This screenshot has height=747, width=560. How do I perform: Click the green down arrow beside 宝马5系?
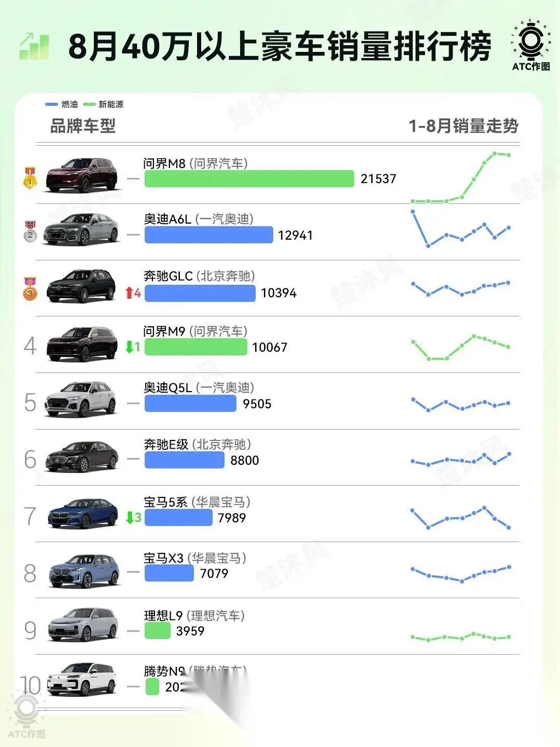pos(130,517)
